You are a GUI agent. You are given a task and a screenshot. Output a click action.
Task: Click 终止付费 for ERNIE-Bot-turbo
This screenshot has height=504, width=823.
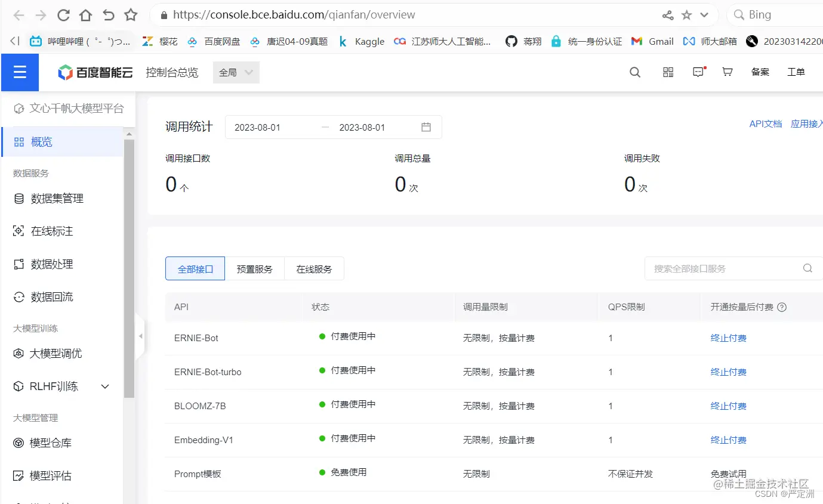click(x=729, y=372)
